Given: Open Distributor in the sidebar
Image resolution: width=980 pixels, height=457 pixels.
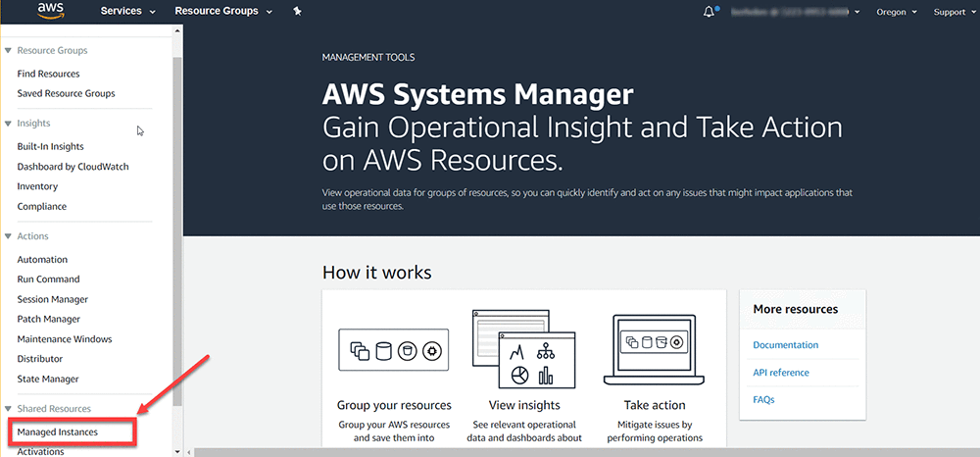Looking at the screenshot, I should [x=40, y=360].
